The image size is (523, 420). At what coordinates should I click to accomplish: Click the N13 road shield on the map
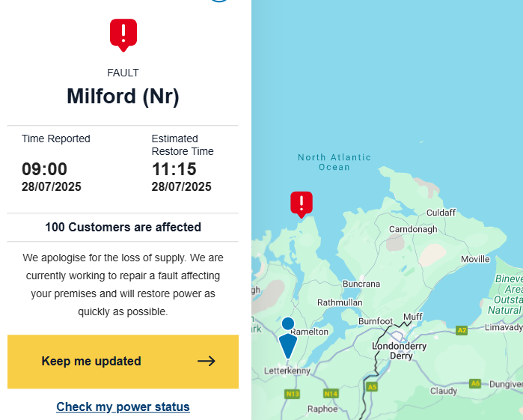coord(293,393)
